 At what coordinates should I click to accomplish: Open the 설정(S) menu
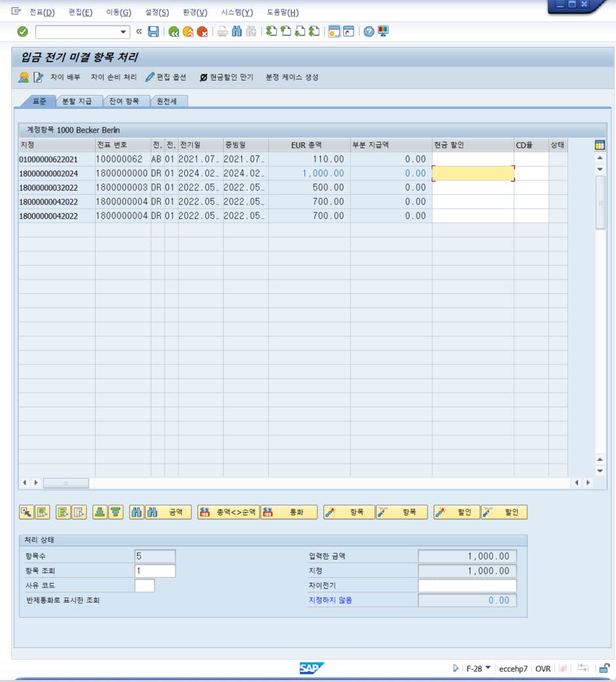coord(157,12)
